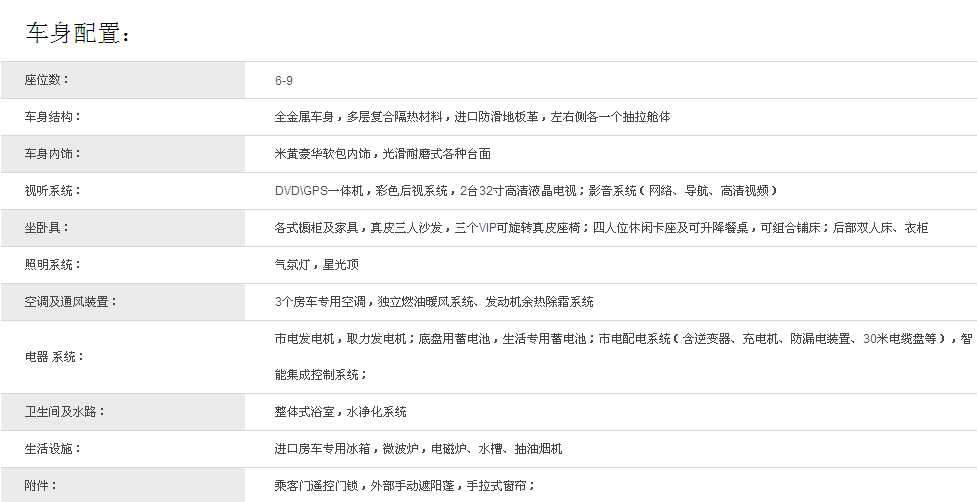The image size is (977, 502).
Task: Click the 各式橱柜及家具 furniture description text
Action: coord(601,228)
